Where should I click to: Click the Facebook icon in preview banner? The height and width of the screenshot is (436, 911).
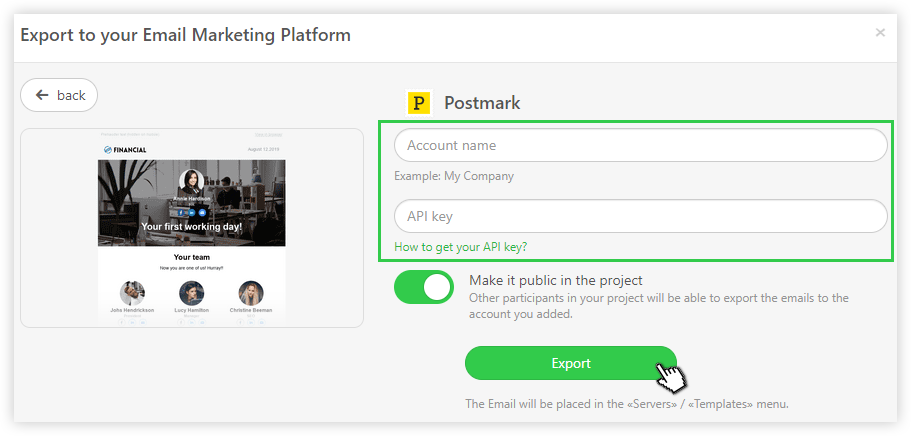point(181,212)
